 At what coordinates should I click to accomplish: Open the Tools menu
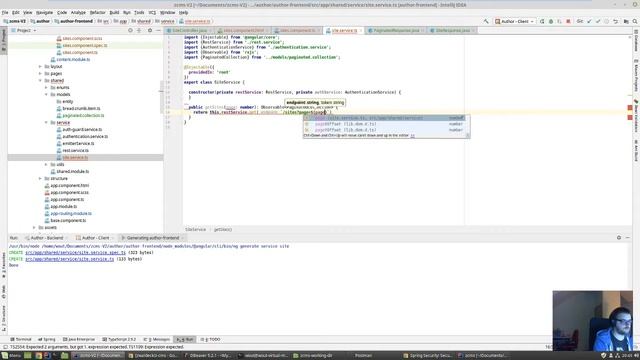[139, 13]
